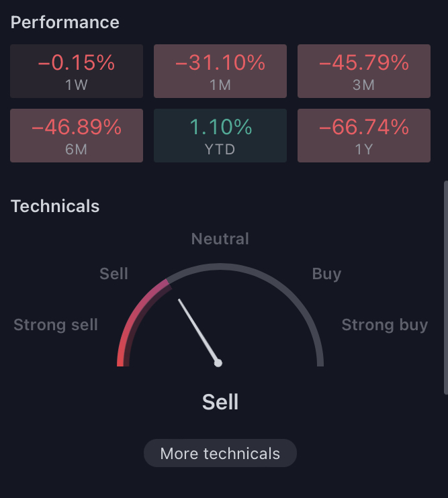448x498 pixels.
Task: Open the More technicals button
Action: tap(220, 453)
